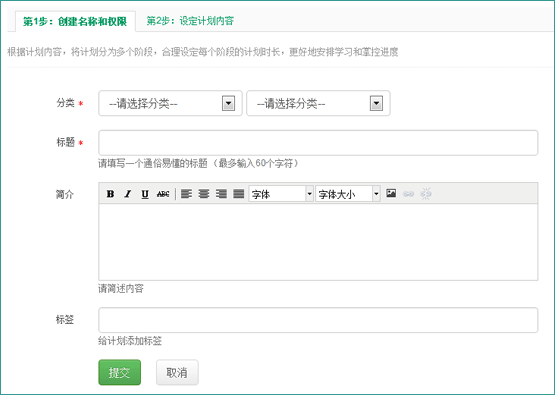Click the 请简述内容 hint text
The width and height of the screenshot is (555, 395).
pos(121,288)
